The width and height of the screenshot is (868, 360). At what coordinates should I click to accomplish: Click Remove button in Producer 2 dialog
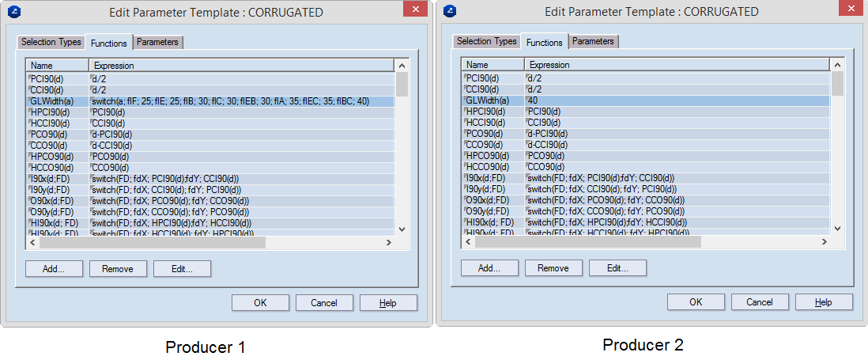click(553, 268)
